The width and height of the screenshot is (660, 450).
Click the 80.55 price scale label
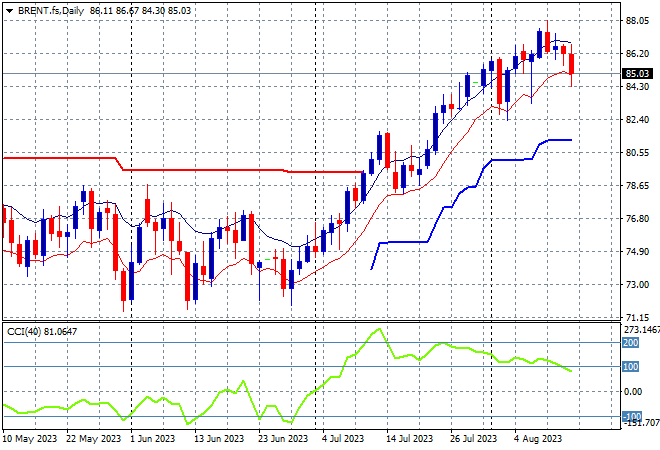pos(637,152)
